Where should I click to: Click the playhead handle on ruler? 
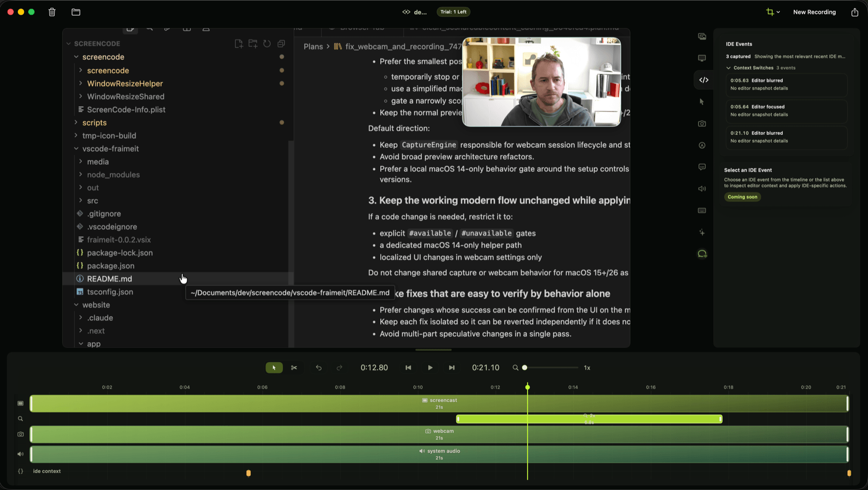[x=527, y=387]
